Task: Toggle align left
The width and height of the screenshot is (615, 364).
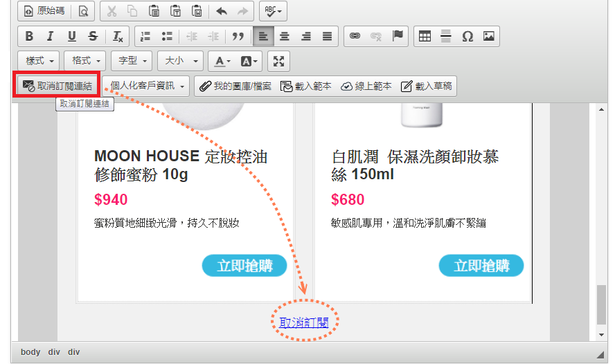Action: coord(263,37)
